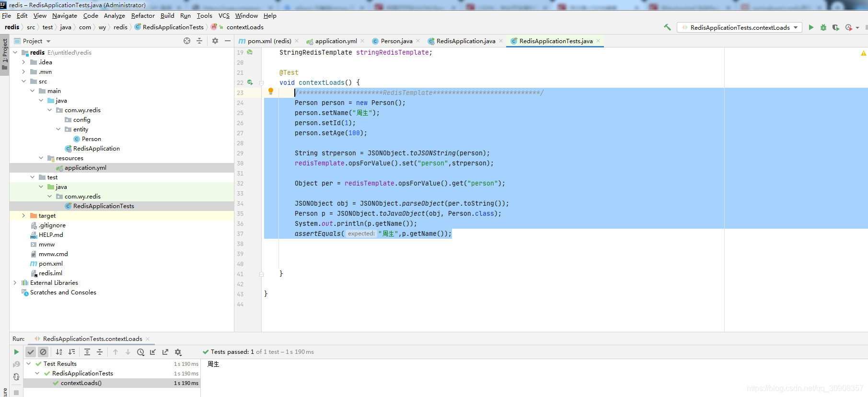Collapse the Test Results node
The image size is (868, 397).
[x=29, y=364]
